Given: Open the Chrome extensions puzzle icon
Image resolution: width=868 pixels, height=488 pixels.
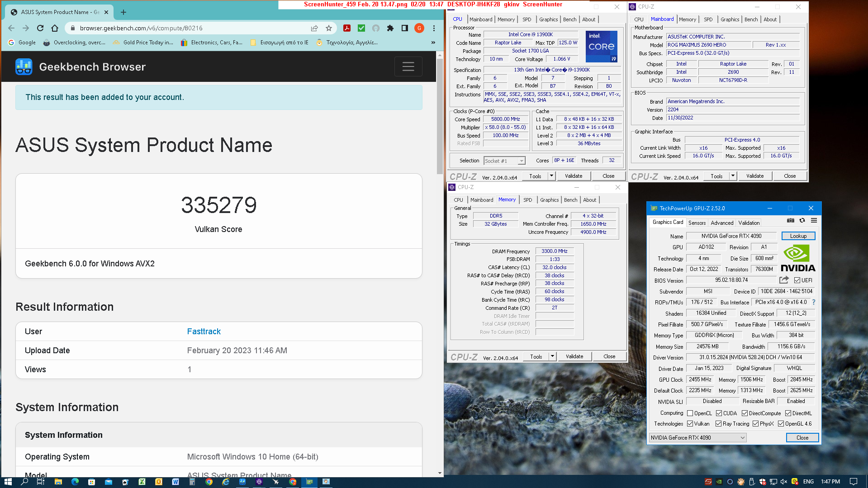Looking at the screenshot, I should tap(390, 28).
